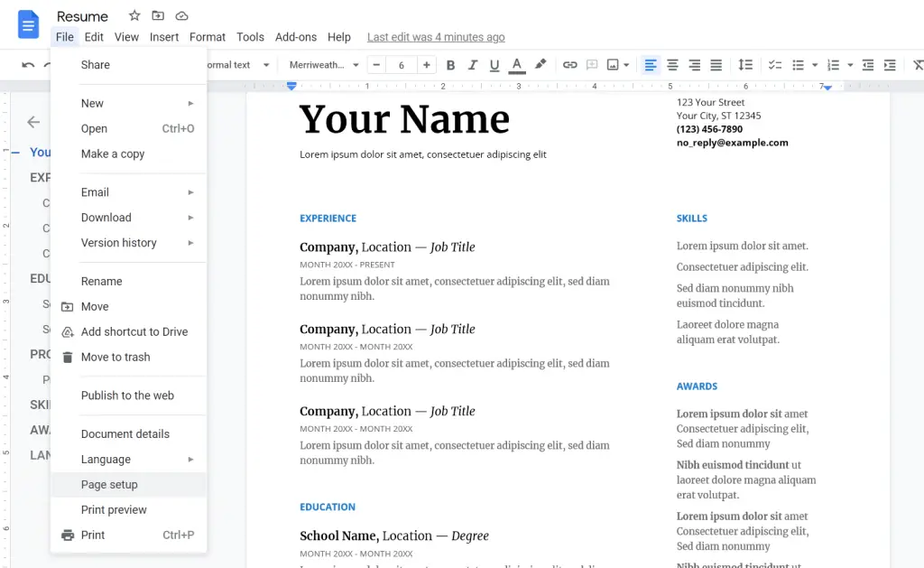The height and width of the screenshot is (568, 924).
Task: Open the View menu
Action: pyautogui.click(x=126, y=37)
